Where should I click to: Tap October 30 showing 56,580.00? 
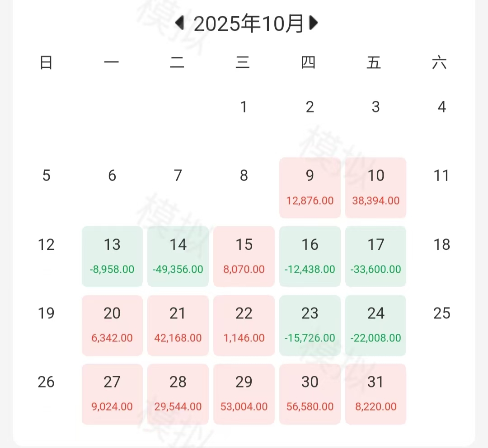click(x=310, y=394)
